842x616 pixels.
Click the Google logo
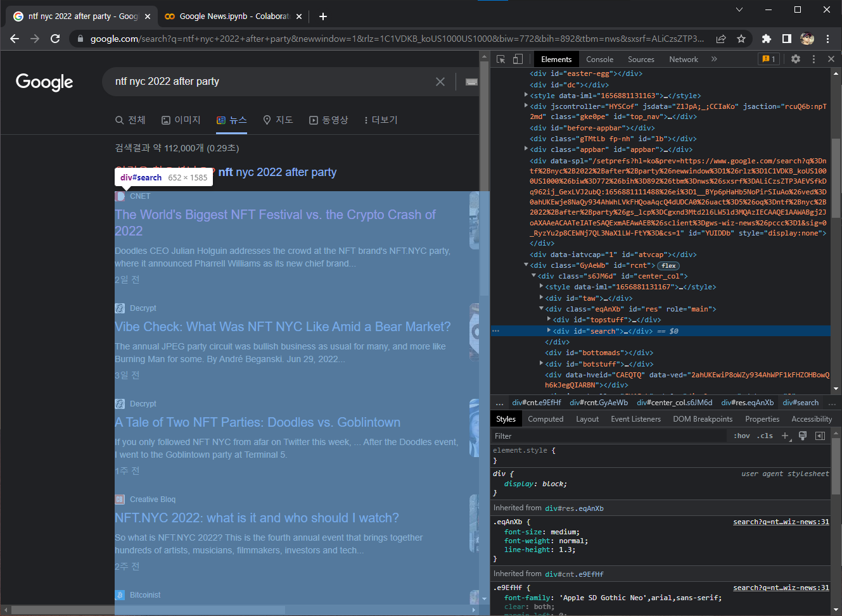pos(44,82)
